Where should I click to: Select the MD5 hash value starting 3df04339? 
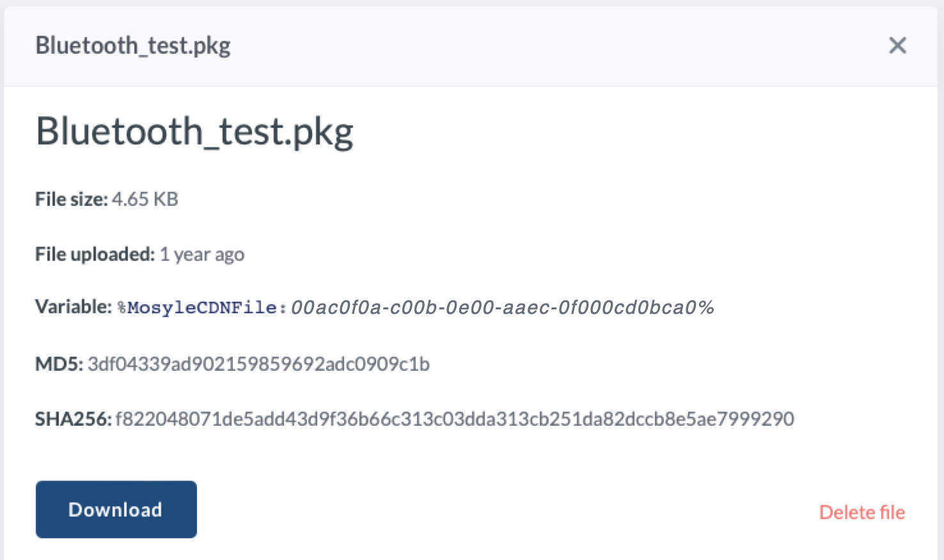(x=258, y=364)
